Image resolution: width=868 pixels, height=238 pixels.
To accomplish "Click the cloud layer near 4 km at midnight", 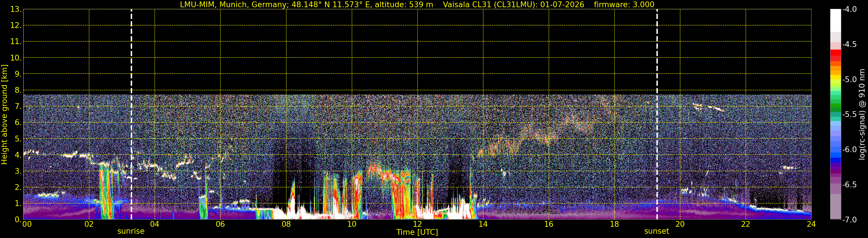I will pos(31,152).
